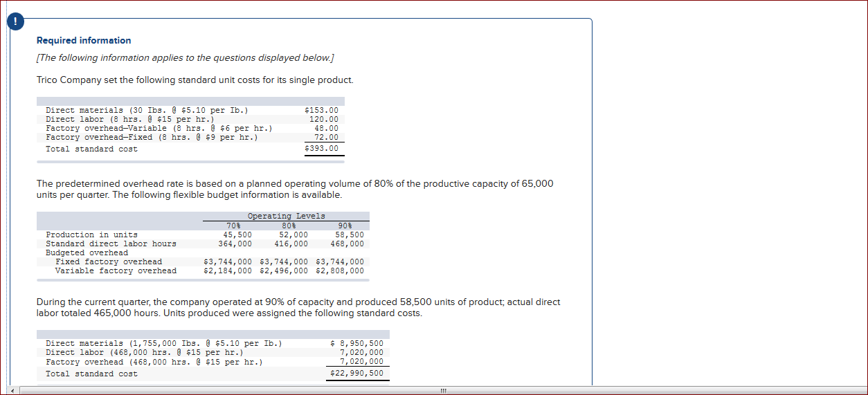Click the $393.00 total standard cost
Image resolution: width=868 pixels, height=395 pixels.
coord(322,149)
